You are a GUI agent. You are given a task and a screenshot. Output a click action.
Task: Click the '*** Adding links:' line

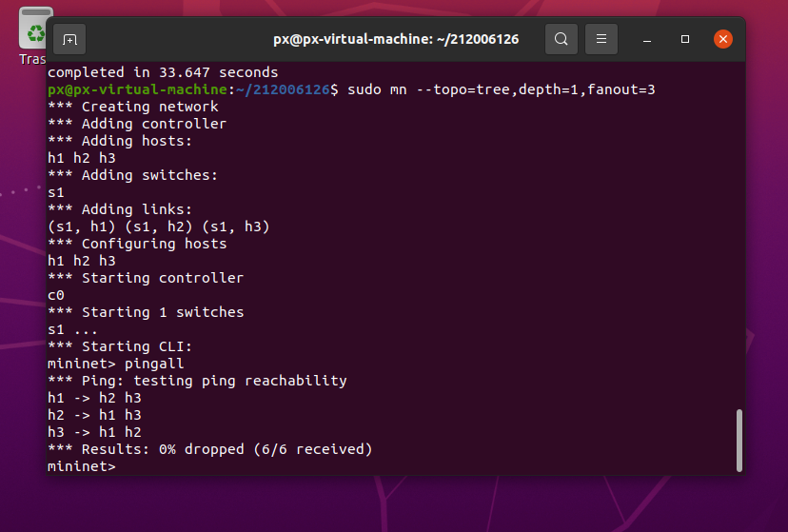click(x=120, y=209)
